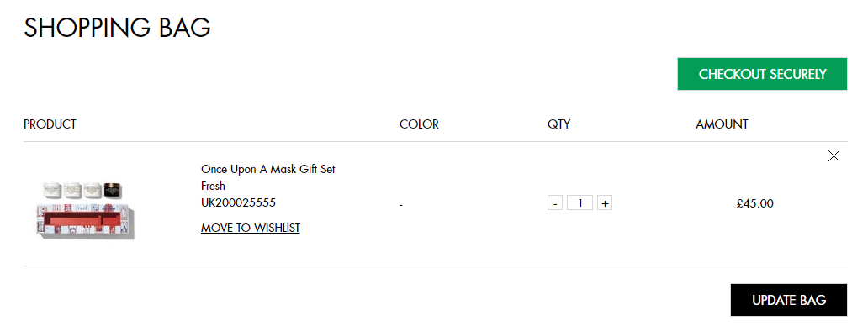Remove the gift set with the X icon
This screenshot has height=326, width=868.
pos(834,155)
